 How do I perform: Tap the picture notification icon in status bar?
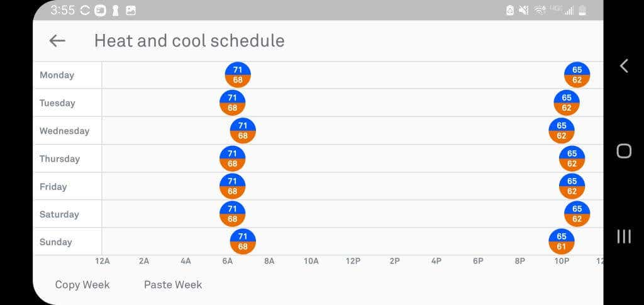(x=131, y=11)
